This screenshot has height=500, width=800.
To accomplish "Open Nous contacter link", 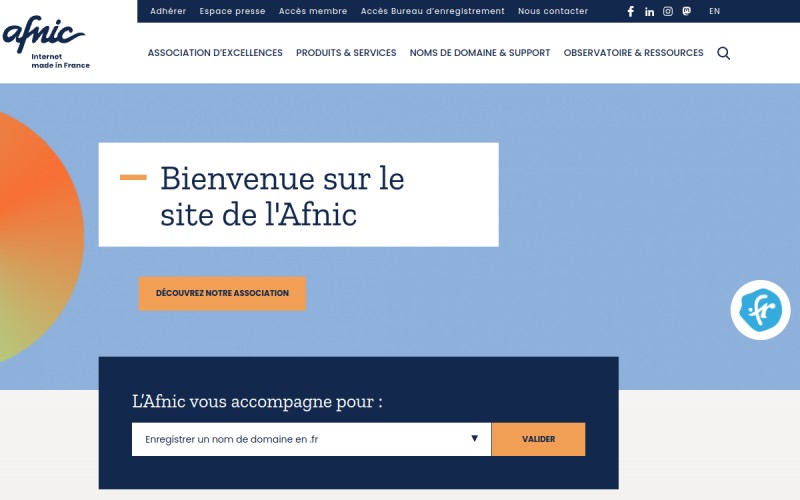I will coord(553,11).
